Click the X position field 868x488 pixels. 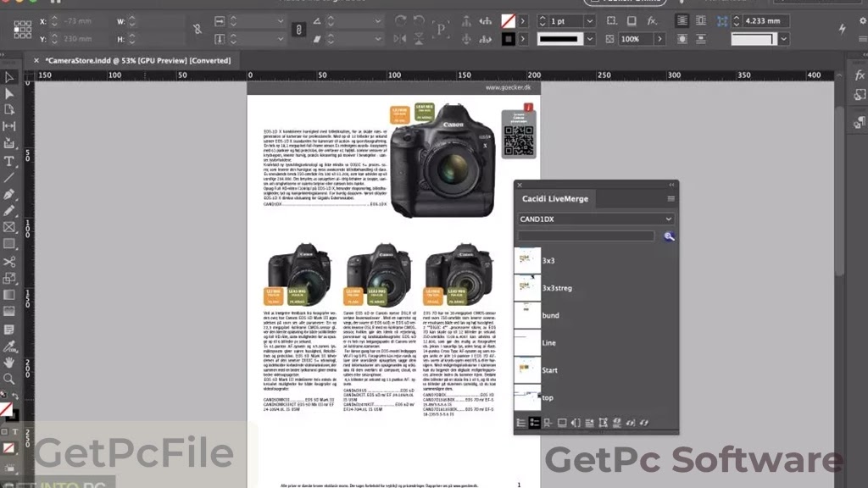click(84, 21)
